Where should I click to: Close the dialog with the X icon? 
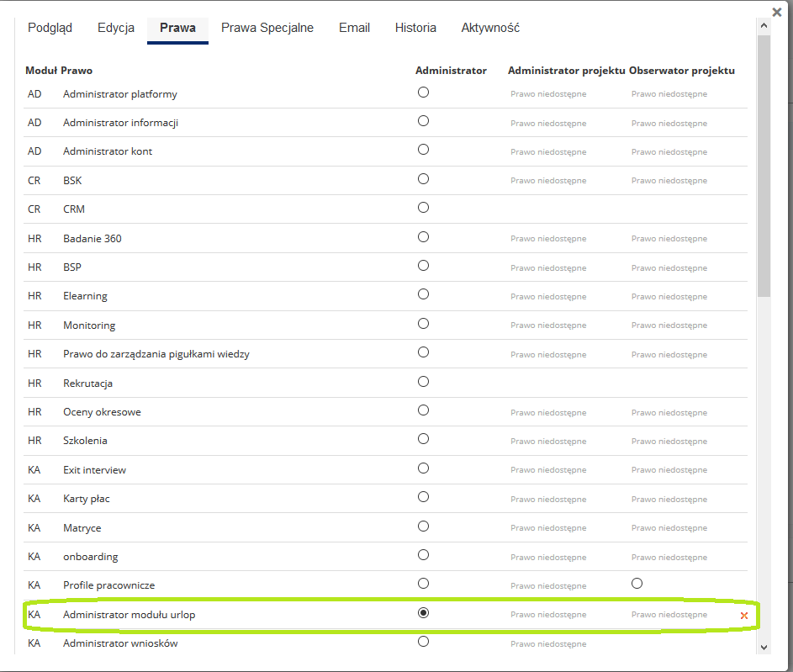click(x=777, y=12)
